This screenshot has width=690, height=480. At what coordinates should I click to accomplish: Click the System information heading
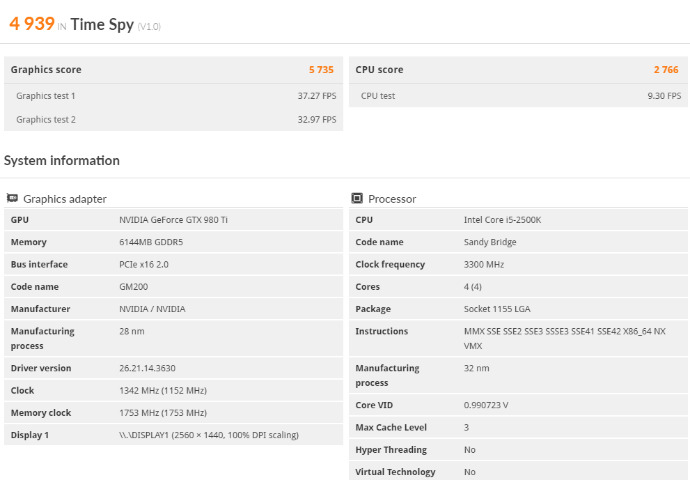[x=62, y=161]
